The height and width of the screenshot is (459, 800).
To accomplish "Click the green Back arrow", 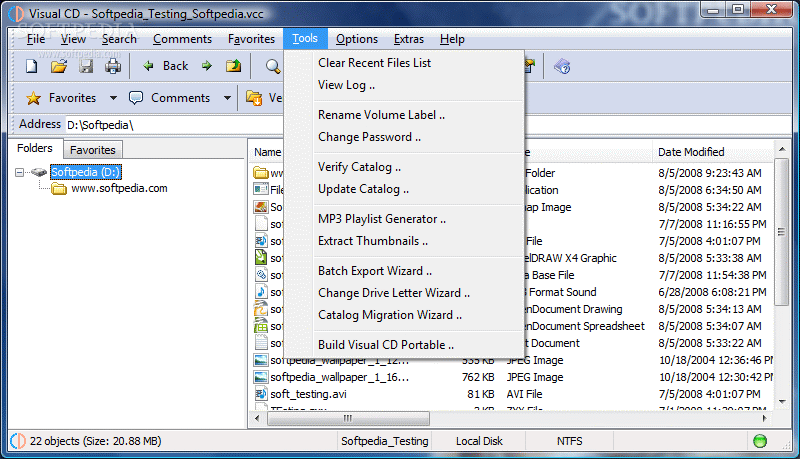I will point(148,66).
